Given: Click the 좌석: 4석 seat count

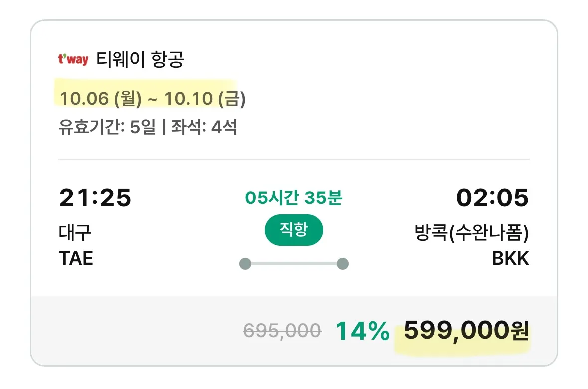Looking at the screenshot, I should pyautogui.click(x=204, y=127).
